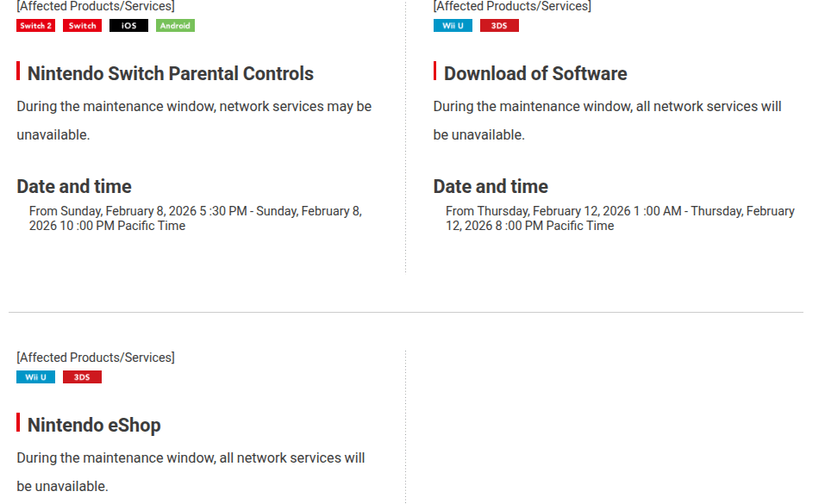Click the red Switch 2 platform badge
This screenshot has height=504, width=825.
36,26
